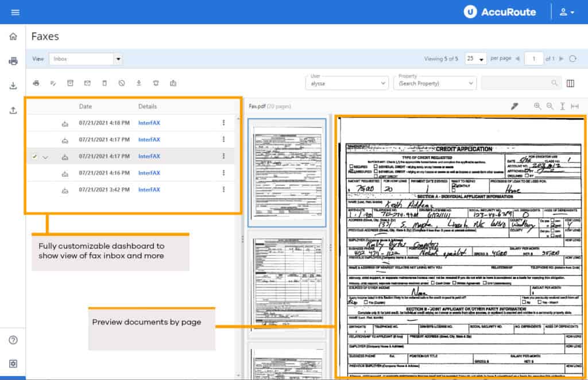Refresh the fax list
This screenshot has height=380, width=588.
572,59
